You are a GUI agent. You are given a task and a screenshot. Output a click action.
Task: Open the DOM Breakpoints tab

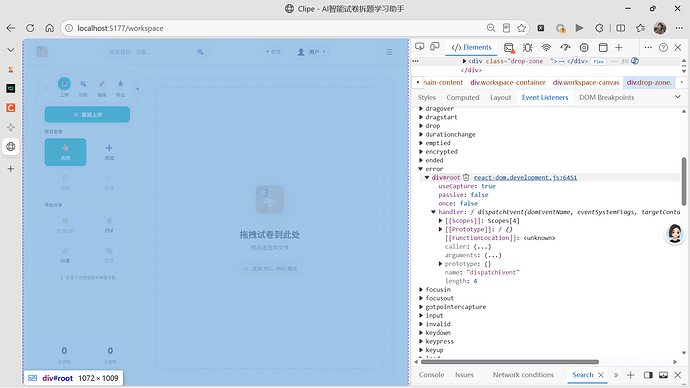tap(606, 97)
